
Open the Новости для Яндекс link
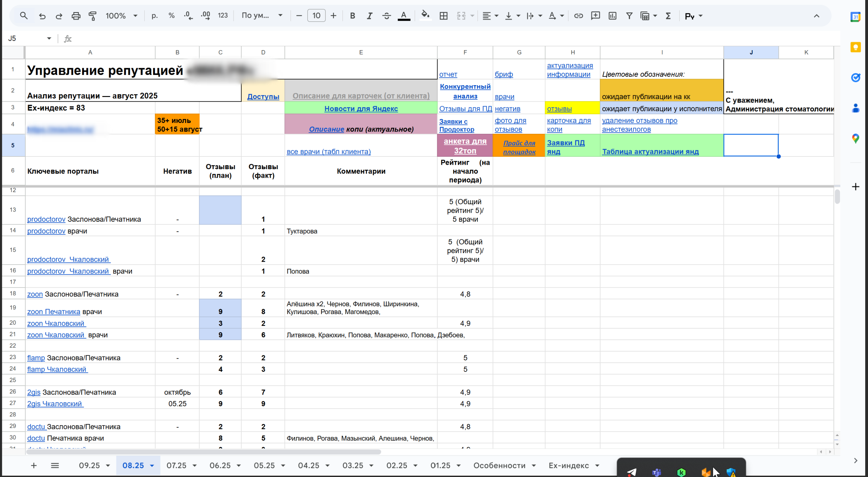(361, 108)
